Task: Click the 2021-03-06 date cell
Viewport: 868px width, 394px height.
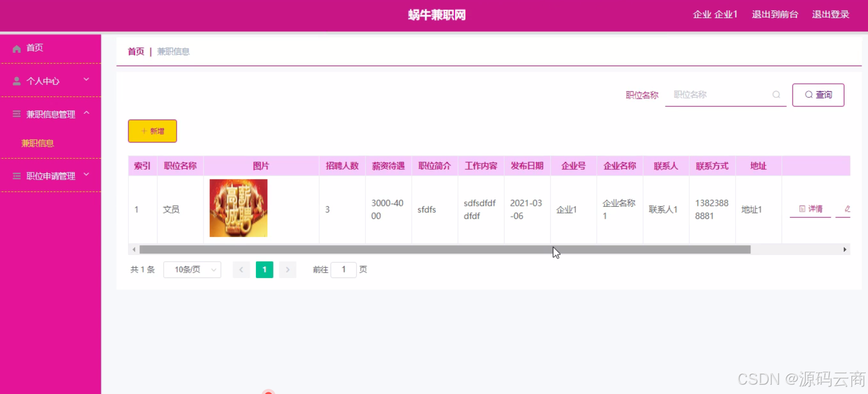Action: click(526, 210)
